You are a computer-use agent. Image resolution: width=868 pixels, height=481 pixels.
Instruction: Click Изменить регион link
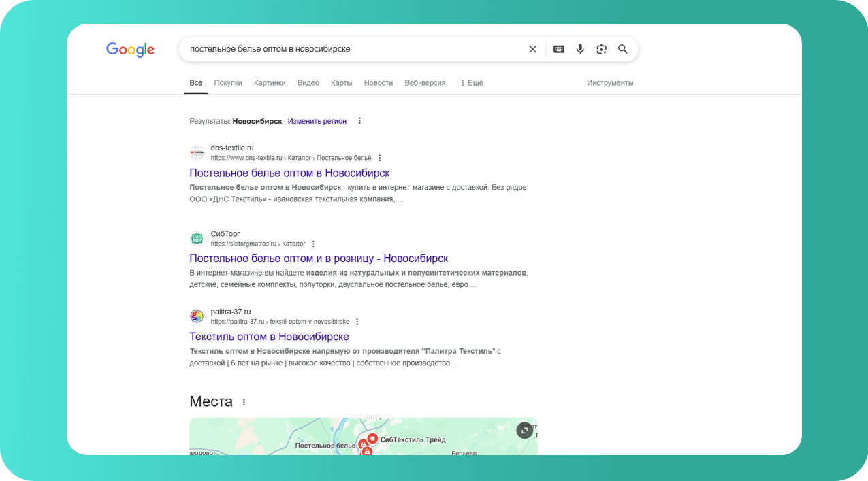317,121
